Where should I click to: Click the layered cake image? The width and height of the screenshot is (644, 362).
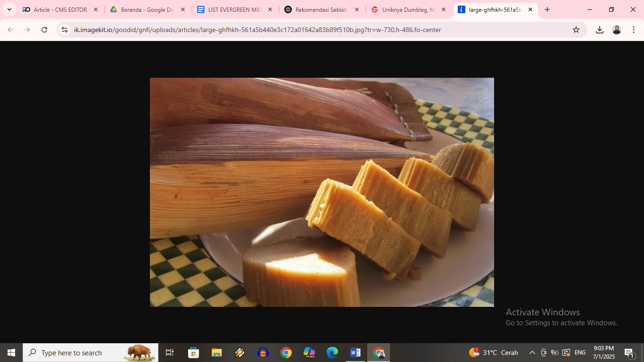(322, 192)
